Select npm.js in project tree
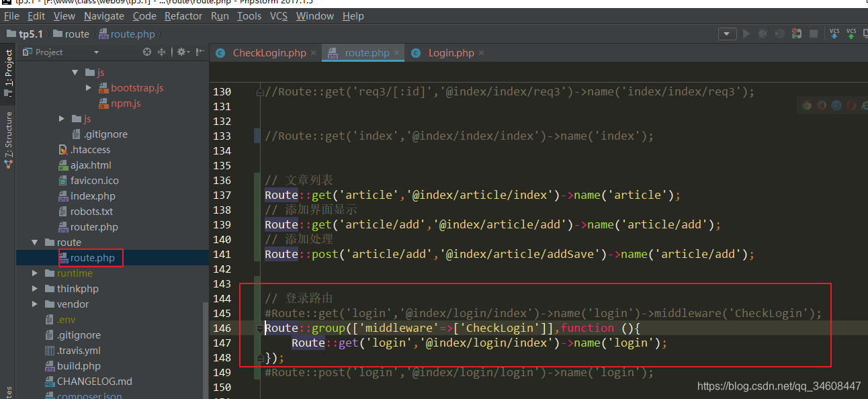The height and width of the screenshot is (399, 868). [x=126, y=103]
